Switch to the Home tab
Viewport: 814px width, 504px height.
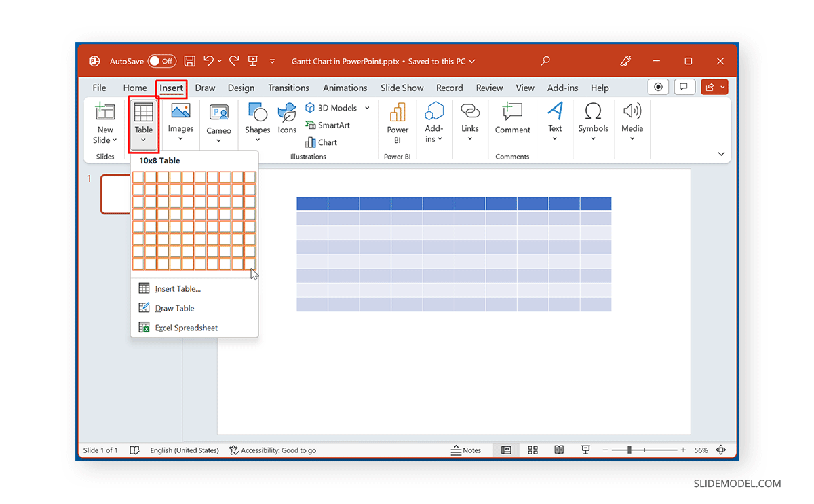[135, 88]
